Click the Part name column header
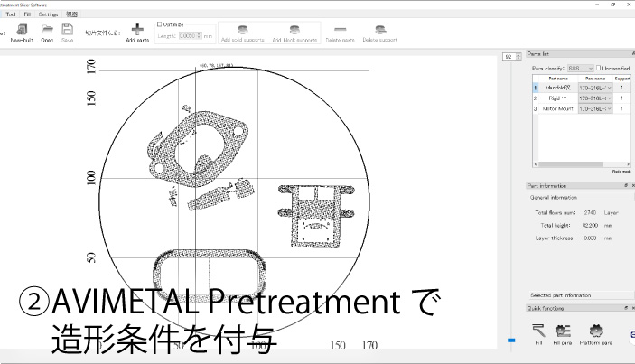 pyautogui.click(x=558, y=79)
